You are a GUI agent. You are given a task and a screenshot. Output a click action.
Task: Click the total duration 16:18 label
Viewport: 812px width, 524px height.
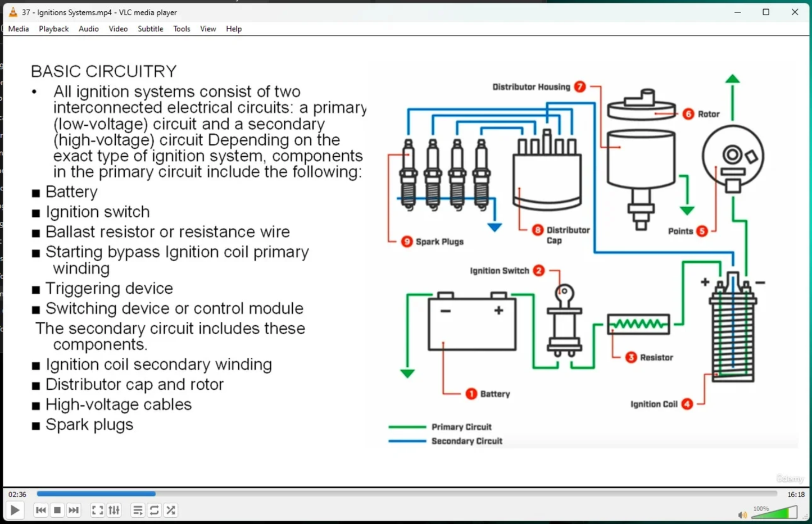(796, 494)
